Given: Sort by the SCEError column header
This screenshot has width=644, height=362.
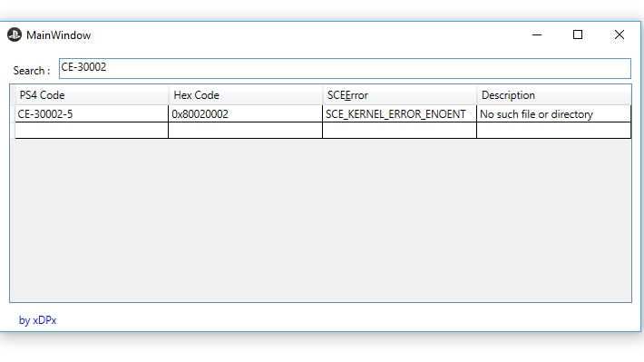Looking at the screenshot, I should click(400, 95).
